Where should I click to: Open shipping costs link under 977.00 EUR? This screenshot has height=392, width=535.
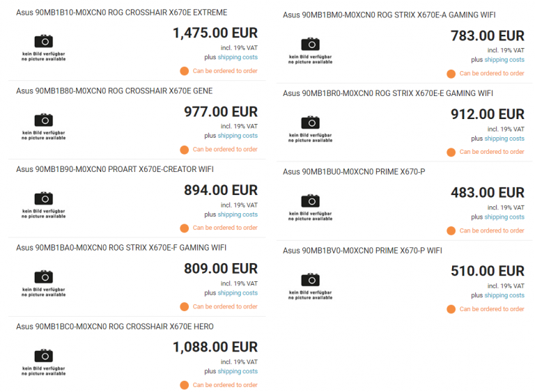point(238,136)
